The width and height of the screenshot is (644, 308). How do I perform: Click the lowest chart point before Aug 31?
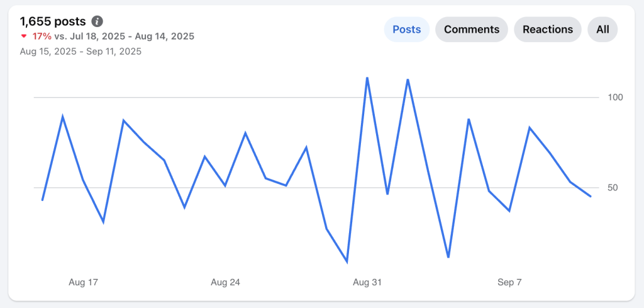(347, 261)
